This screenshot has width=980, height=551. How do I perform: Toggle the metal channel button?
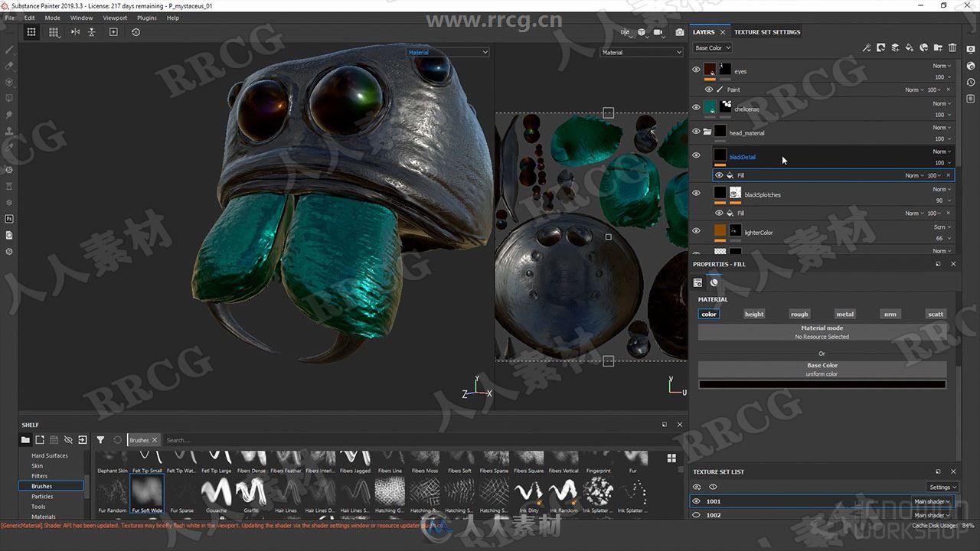pyautogui.click(x=844, y=314)
